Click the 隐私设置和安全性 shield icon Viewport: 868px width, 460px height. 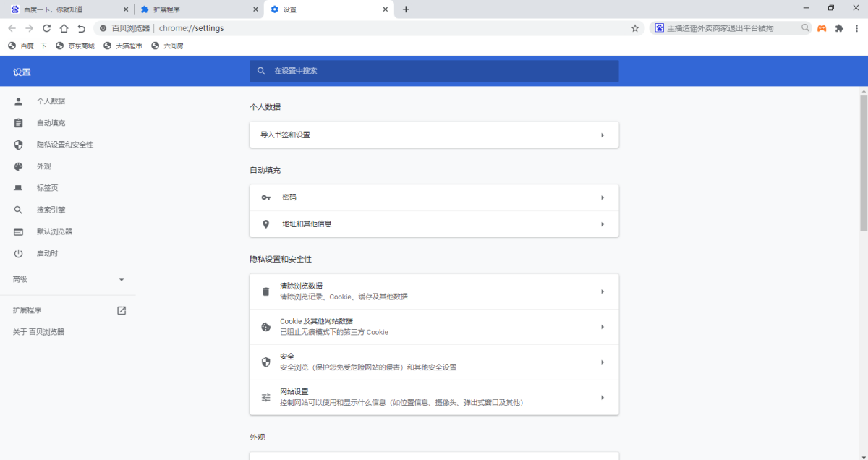[18, 144]
